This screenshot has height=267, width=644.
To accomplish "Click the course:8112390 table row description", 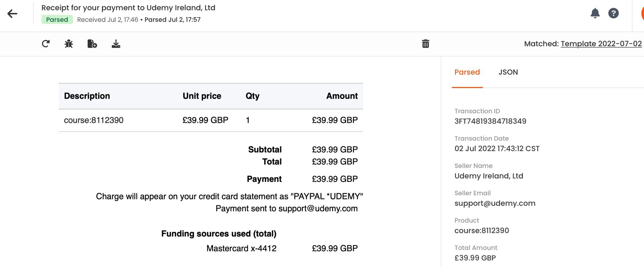I will (x=94, y=120).
